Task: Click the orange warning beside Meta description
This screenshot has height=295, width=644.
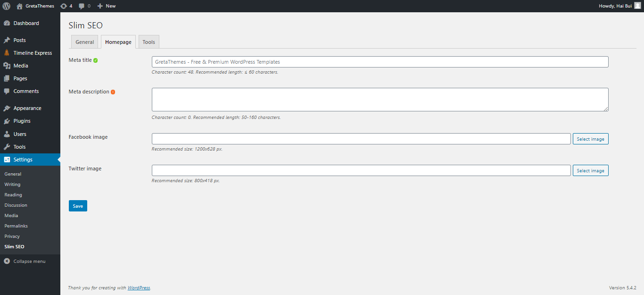Action: click(113, 92)
